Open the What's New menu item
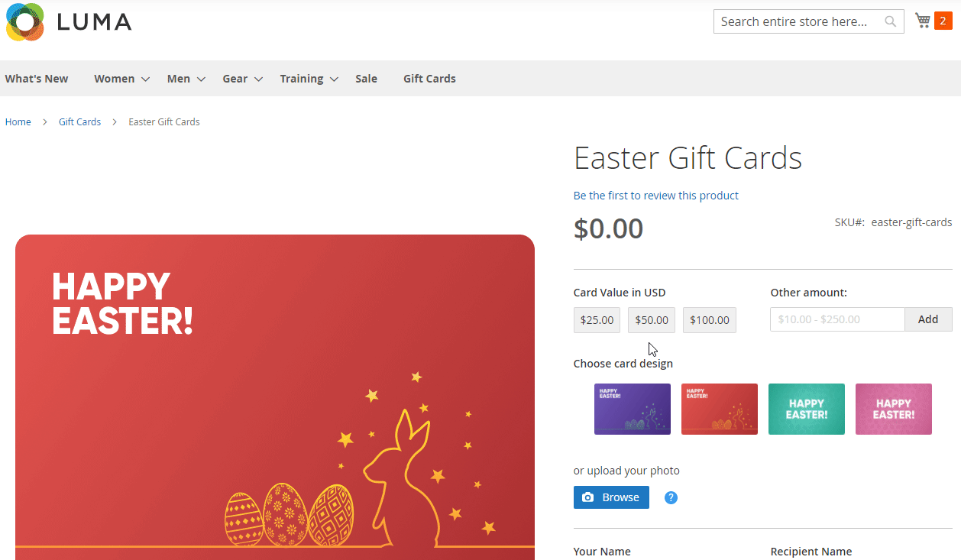Viewport: 961px width, 560px height. click(37, 79)
